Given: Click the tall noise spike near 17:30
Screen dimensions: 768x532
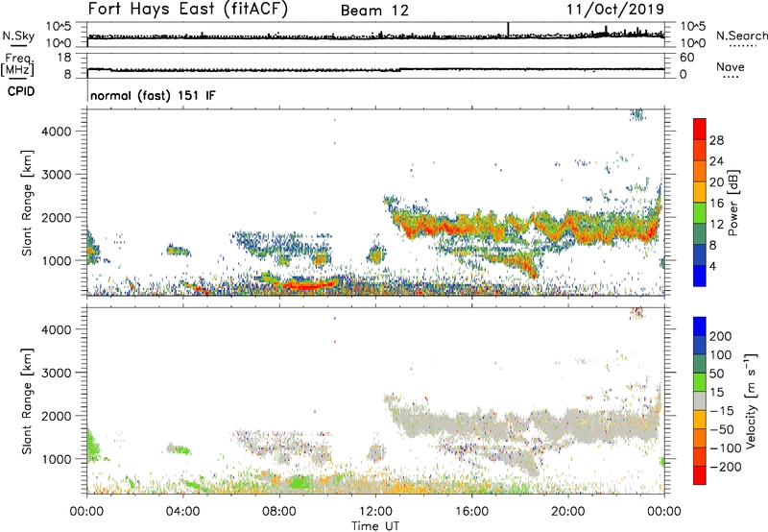Looking at the screenshot, I should coord(509,29).
